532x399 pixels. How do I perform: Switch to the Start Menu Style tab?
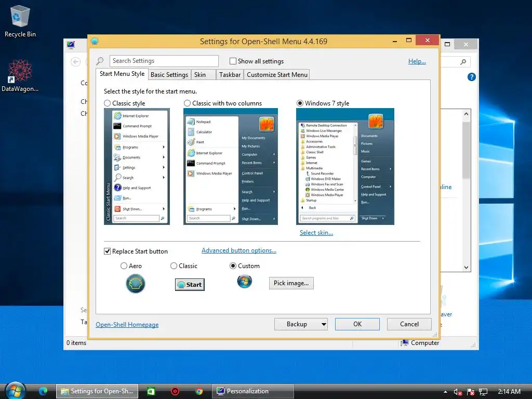coord(122,74)
